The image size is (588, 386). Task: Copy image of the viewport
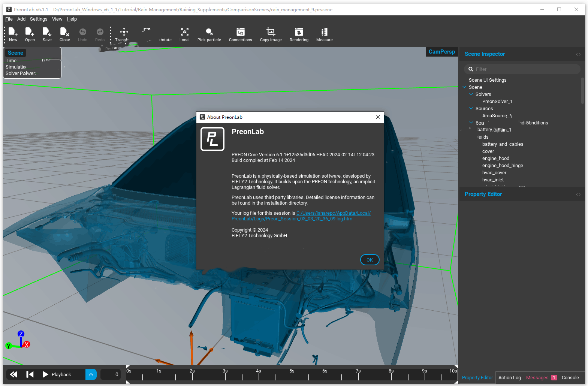(x=271, y=34)
